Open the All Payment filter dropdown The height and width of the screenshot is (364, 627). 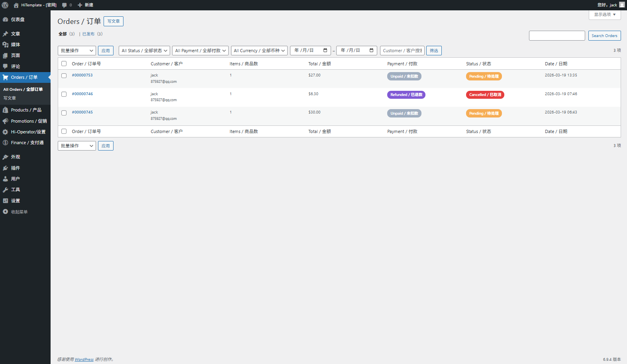pos(200,51)
